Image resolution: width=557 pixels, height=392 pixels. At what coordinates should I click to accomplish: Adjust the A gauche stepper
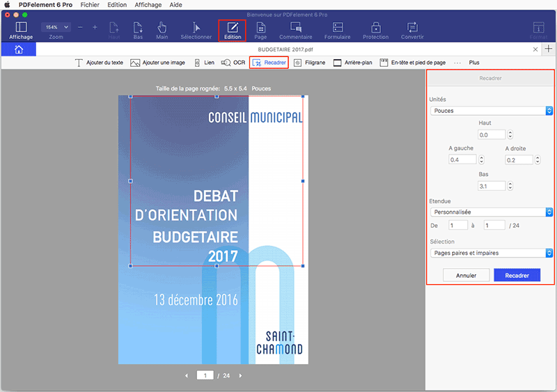click(481, 159)
